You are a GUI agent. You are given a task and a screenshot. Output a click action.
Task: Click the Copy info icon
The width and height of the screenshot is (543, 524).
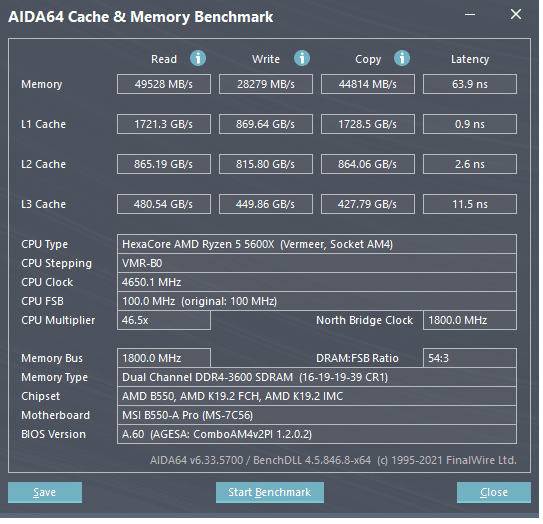pyautogui.click(x=402, y=58)
